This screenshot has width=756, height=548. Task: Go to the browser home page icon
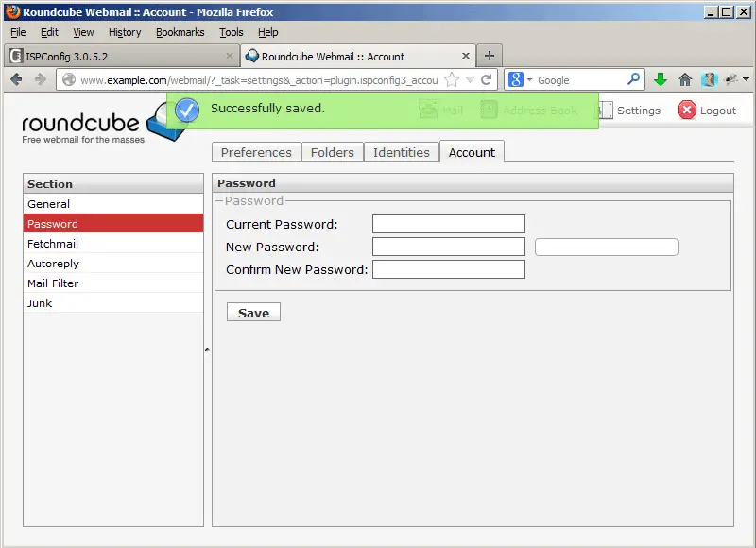click(x=684, y=79)
